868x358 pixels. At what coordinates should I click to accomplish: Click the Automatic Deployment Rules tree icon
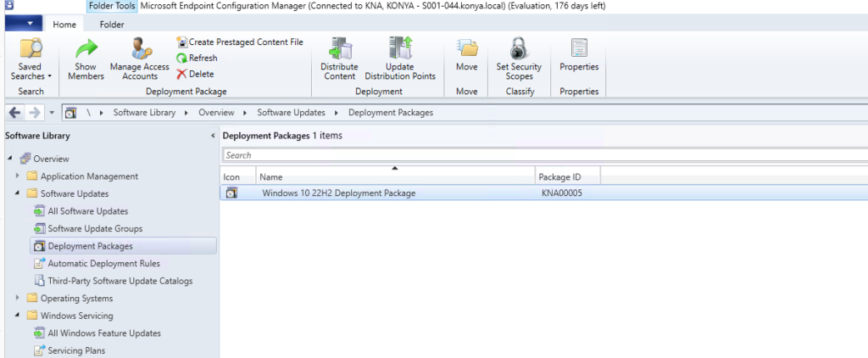[39, 264]
